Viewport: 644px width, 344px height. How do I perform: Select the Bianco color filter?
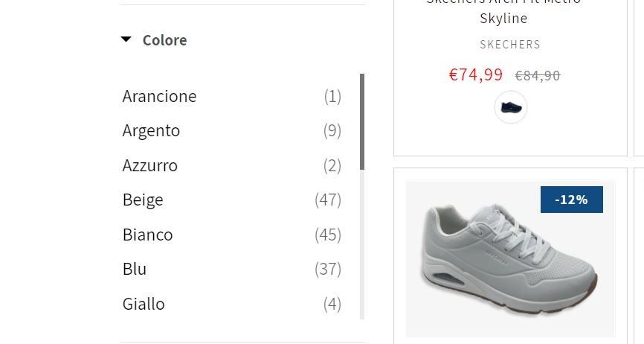[231, 235]
